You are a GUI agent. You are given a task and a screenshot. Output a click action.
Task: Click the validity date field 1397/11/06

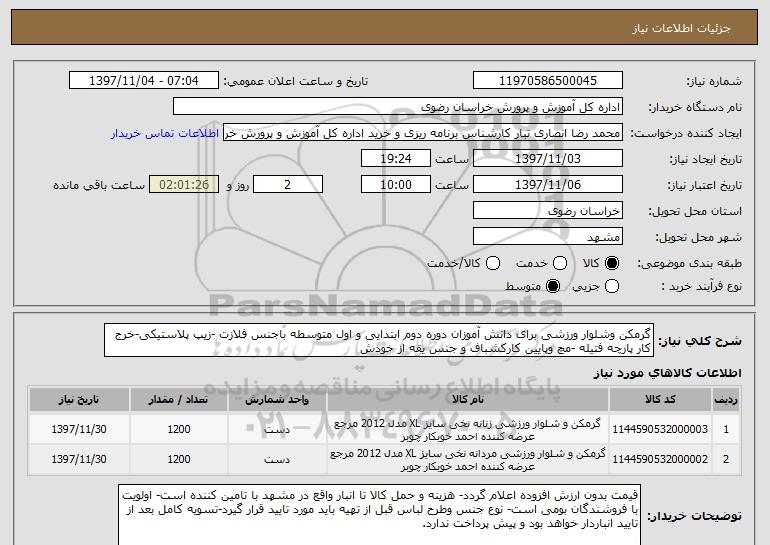click(548, 185)
